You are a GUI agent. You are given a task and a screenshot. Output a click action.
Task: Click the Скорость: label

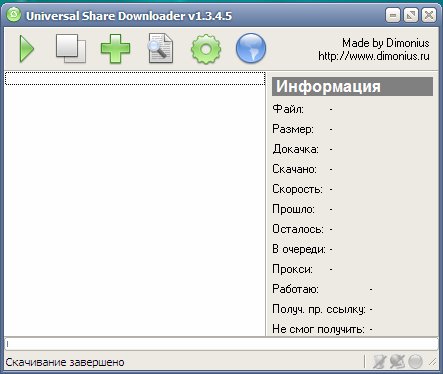click(297, 189)
